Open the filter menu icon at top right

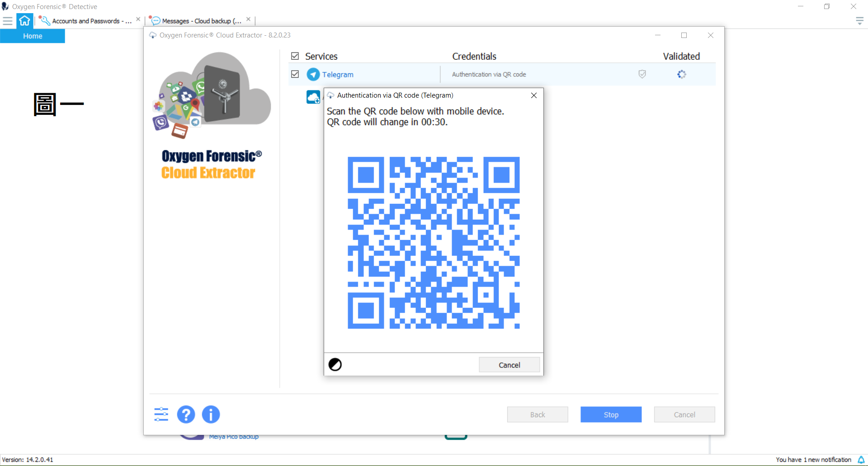pyautogui.click(x=860, y=21)
